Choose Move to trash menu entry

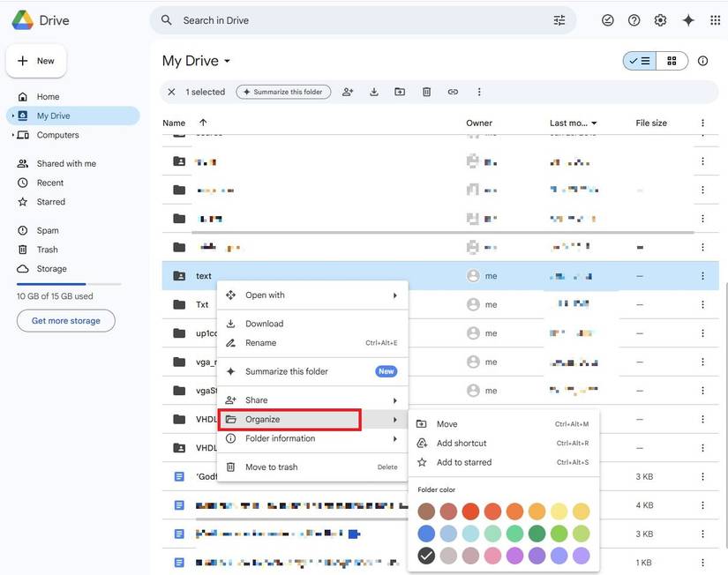[312, 467]
